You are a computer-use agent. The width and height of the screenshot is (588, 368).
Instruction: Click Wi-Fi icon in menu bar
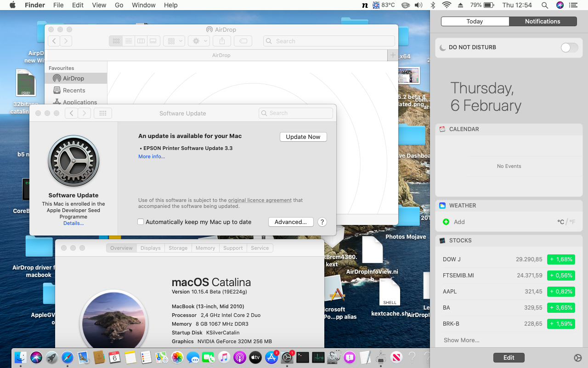click(x=447, y=5)
